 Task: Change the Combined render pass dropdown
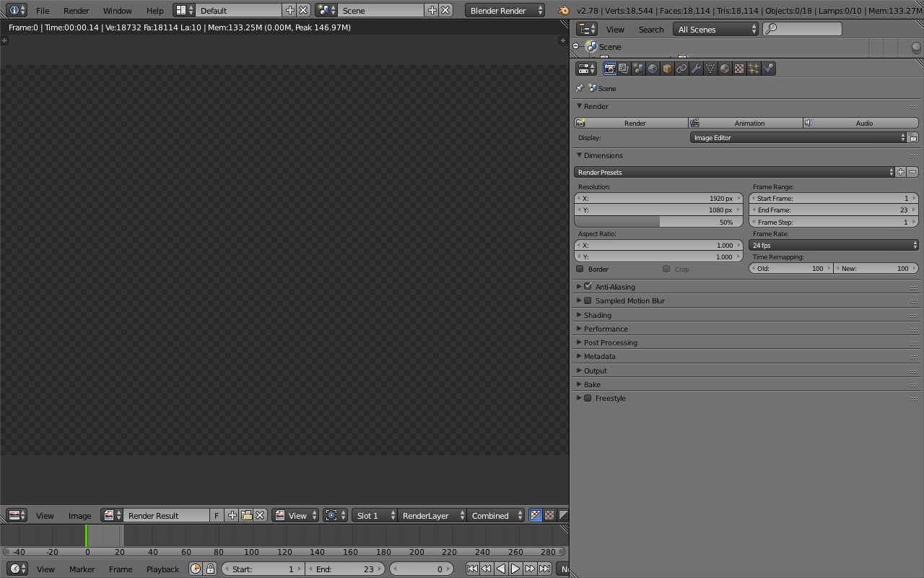point(495,515)
